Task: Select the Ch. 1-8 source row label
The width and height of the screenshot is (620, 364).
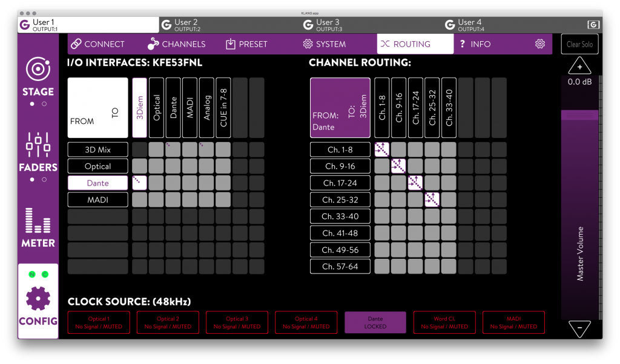Action: click(x=340, y=149)
